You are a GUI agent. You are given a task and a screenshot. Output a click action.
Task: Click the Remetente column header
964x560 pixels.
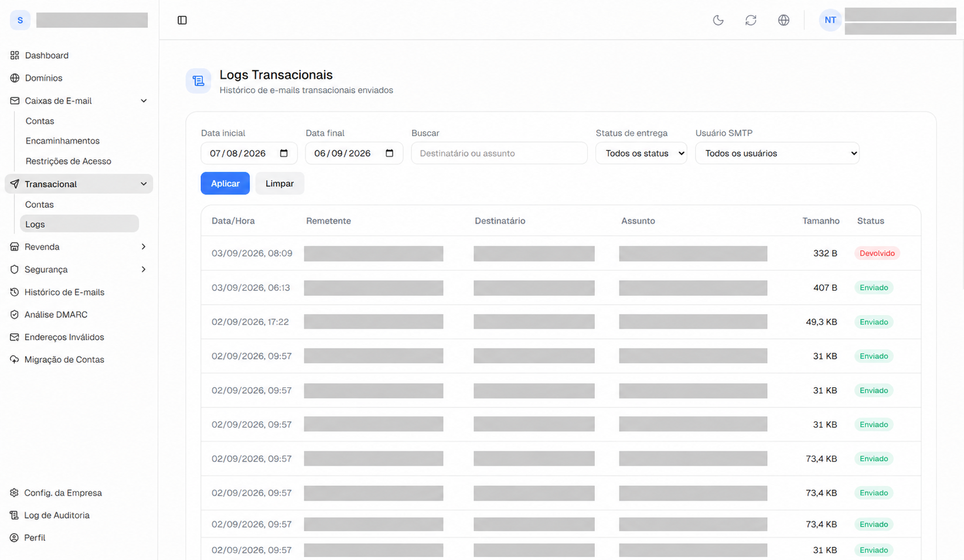329,221
